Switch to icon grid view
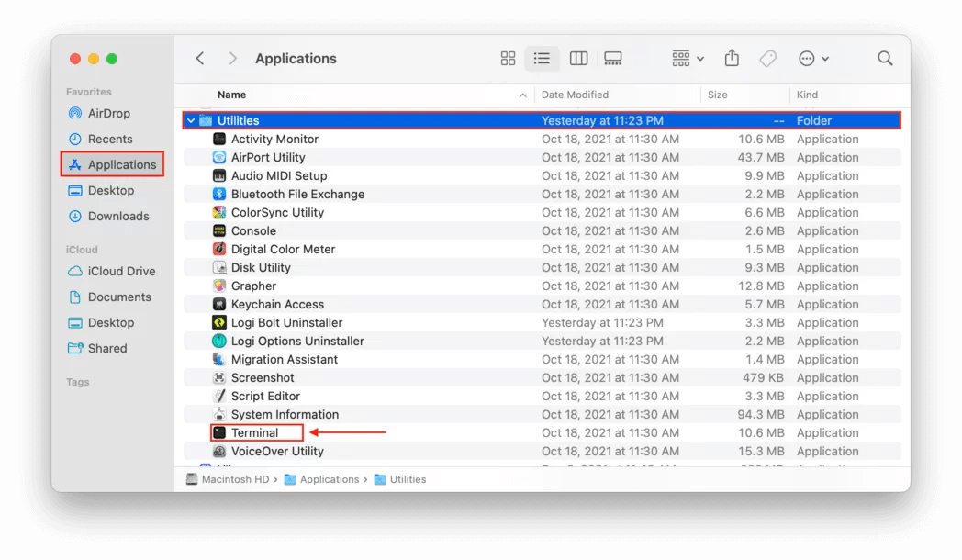 [x=508, y=58]
